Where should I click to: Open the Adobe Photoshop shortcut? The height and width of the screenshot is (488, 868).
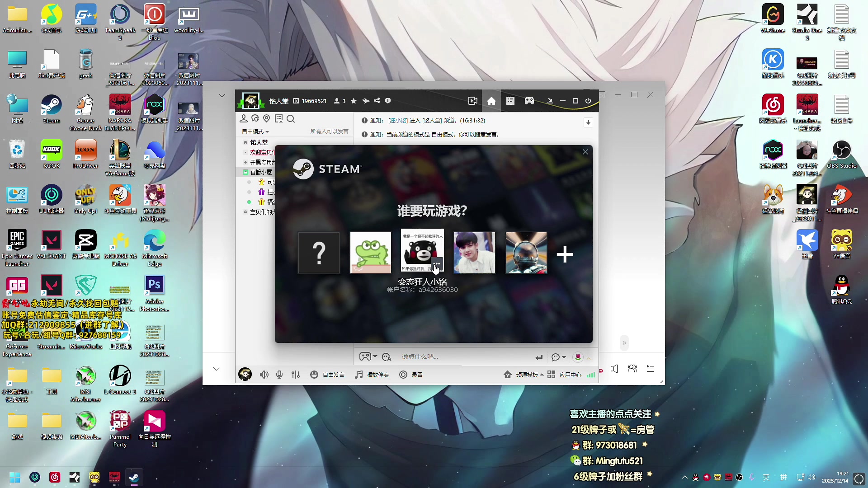tap(154, 294)
